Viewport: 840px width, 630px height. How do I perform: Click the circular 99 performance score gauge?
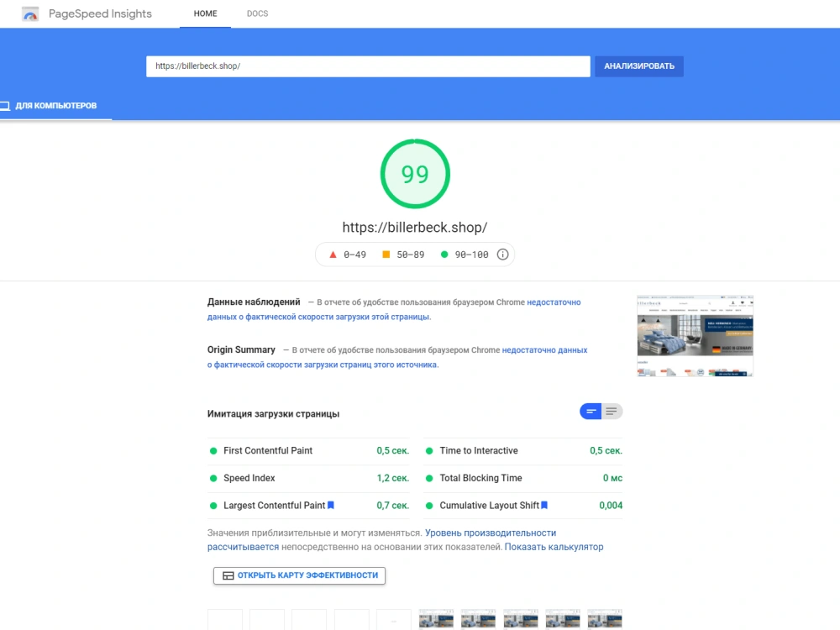click(x=415, y=174)
